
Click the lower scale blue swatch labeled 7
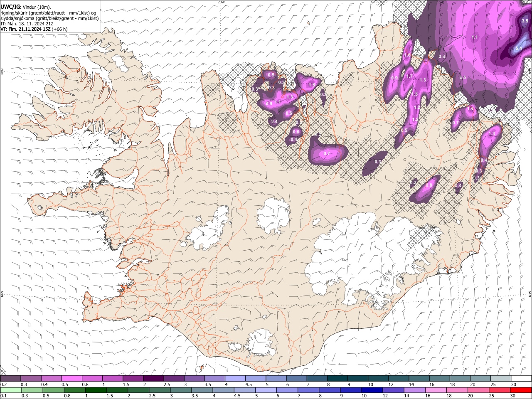[x=308, y=390]
